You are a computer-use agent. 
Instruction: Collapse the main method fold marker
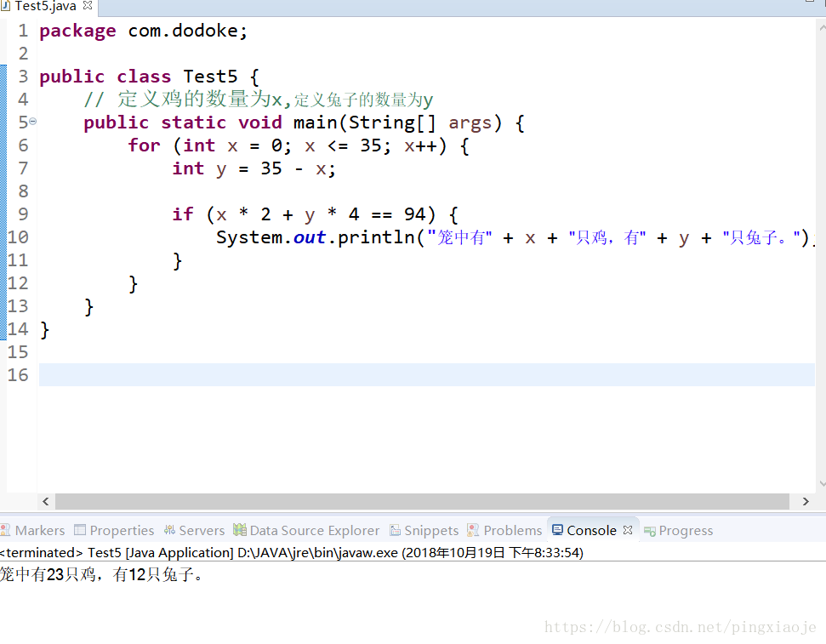pos(32,122)
